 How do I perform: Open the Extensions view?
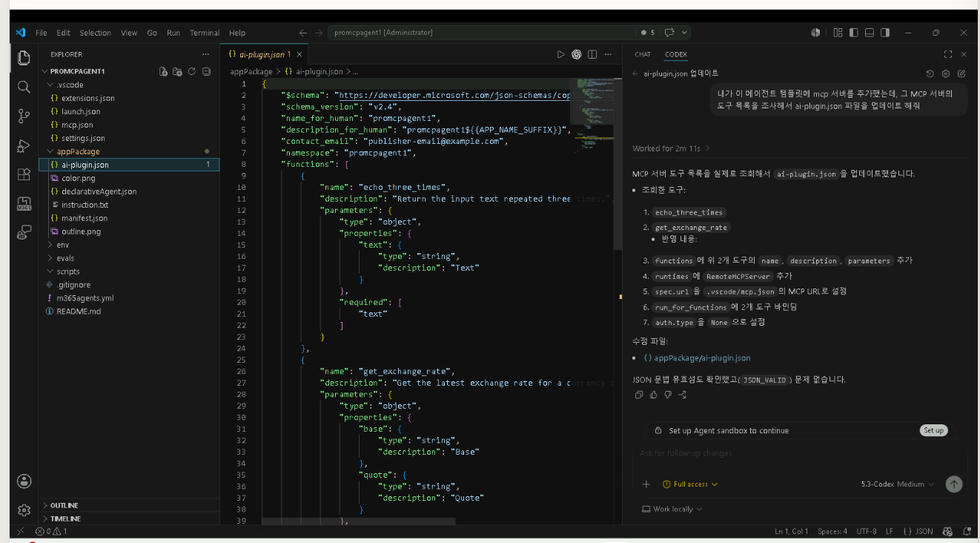pos(24,175)
